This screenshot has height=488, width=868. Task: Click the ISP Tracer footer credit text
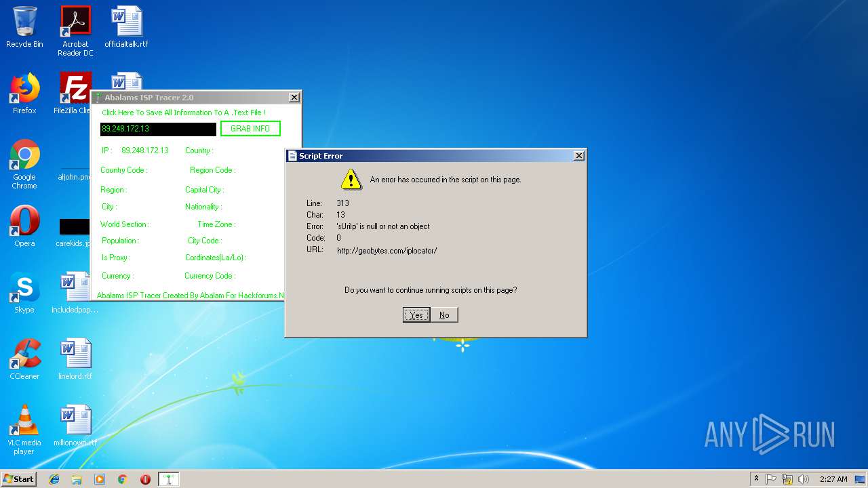(x=191, y=296)
